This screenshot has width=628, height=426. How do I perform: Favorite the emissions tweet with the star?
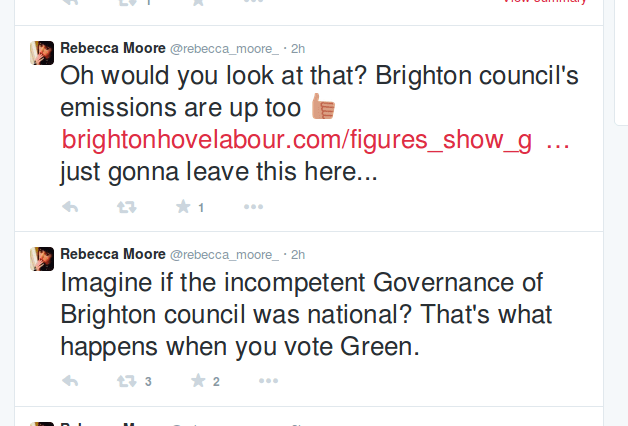184,207
